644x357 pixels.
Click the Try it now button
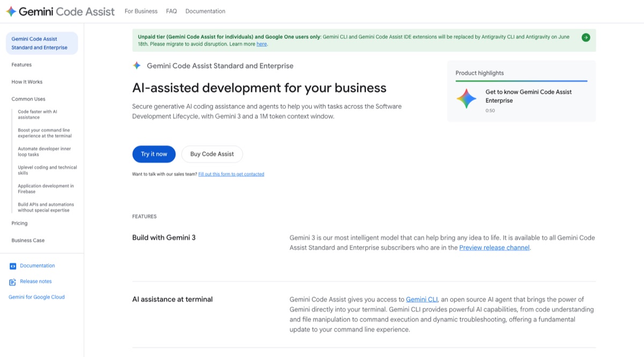click(x=154, y=154)
